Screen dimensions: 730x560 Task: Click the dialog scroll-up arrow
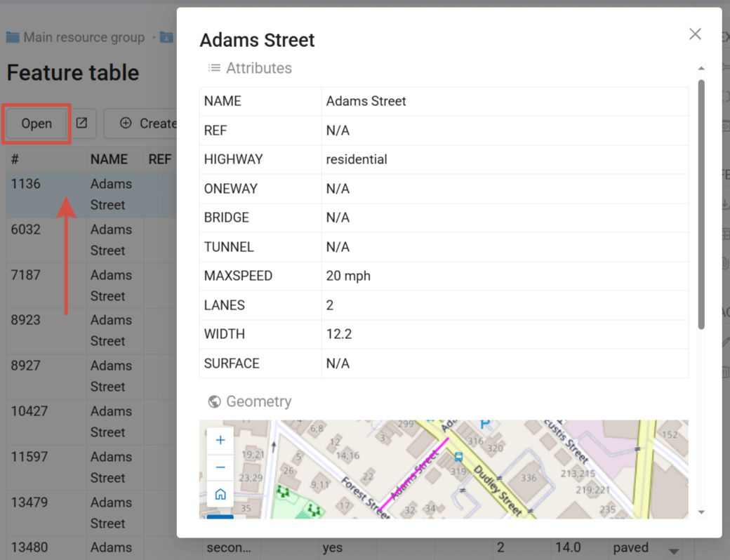pyautogui.click(x=701, y=69)
